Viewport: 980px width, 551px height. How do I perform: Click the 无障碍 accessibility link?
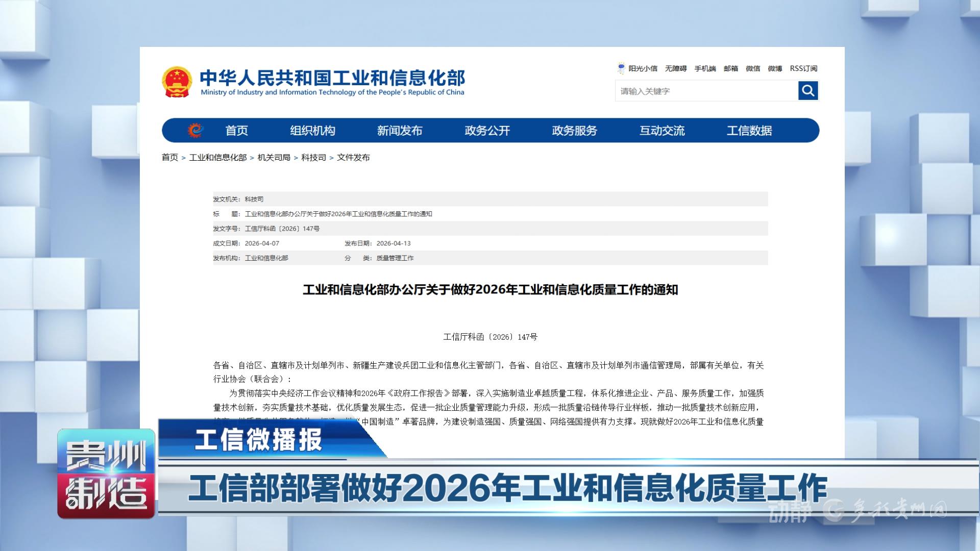[x=675, y=68]
